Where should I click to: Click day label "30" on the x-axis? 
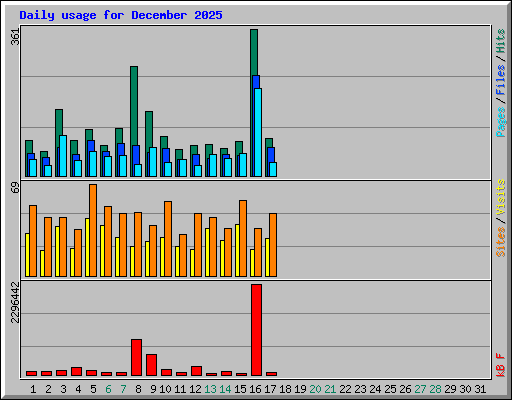pyautogui.click(x=465, y=389)
